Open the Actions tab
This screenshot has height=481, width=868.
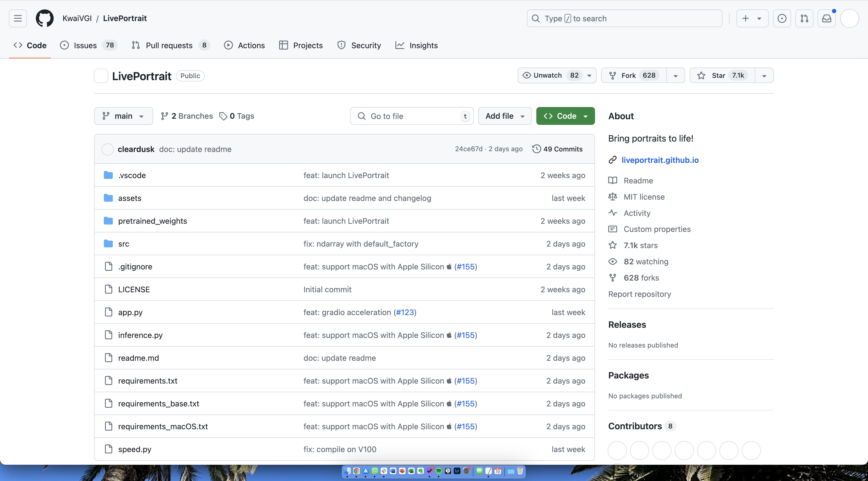(245, 45)
